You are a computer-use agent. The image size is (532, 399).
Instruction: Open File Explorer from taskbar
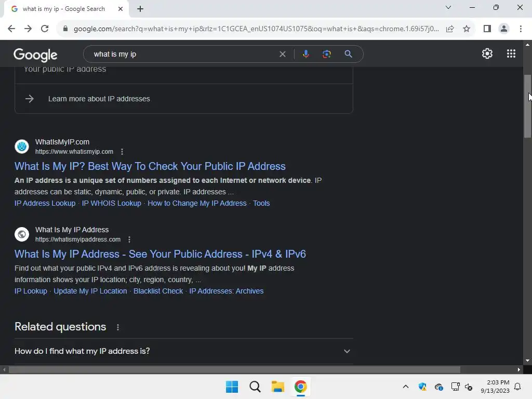coord(277,387)
